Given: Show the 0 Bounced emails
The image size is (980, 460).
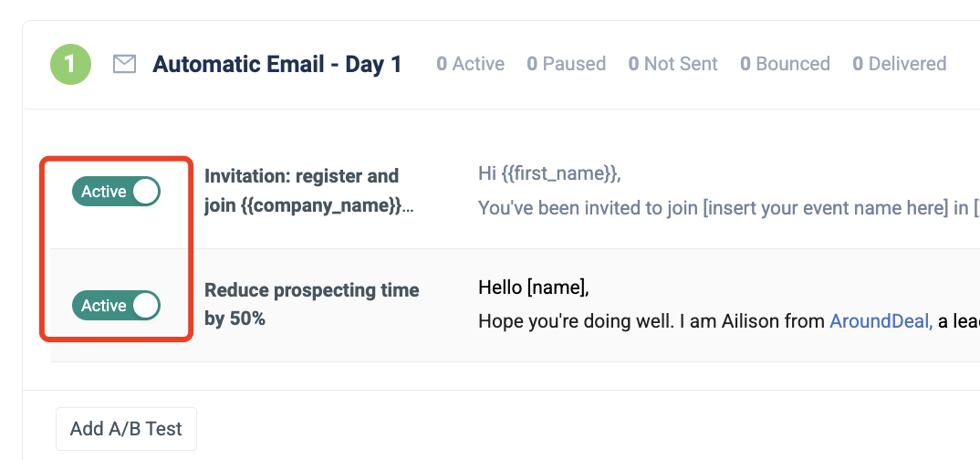Looking at the screenshot, I should click(785, 64).
